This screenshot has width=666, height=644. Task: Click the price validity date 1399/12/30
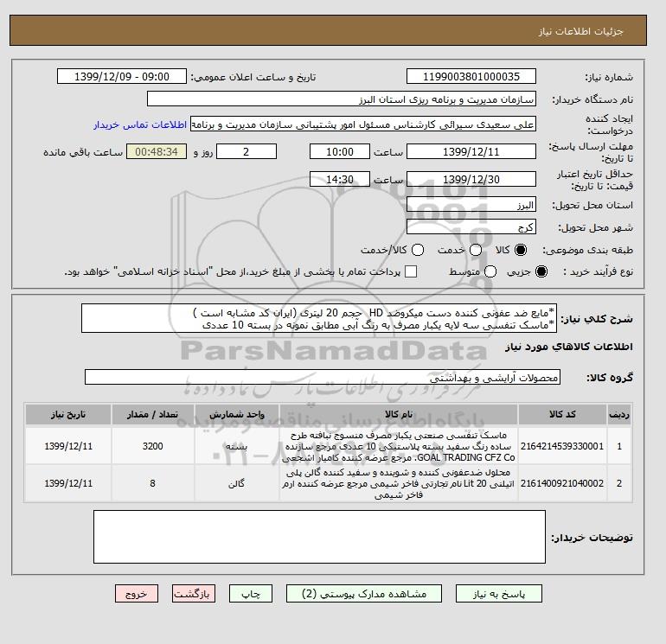pos(471,179)
